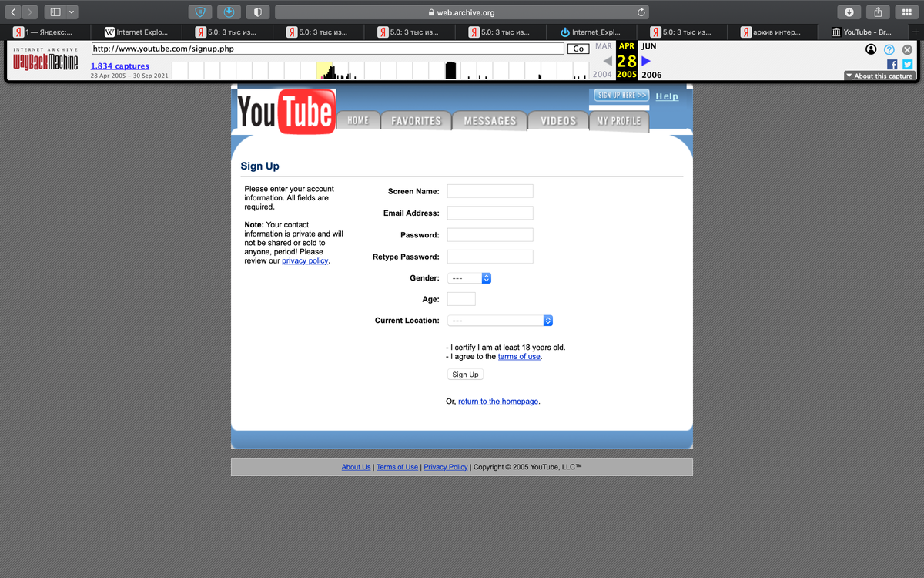Click the 'SIGN UP HERE >>' button

point(621,95)
